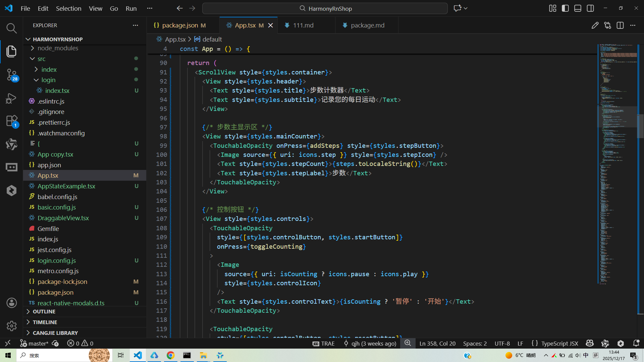Image resolution: width=644 pixels, height=362 pixels.
Task: Open the Search view in activity bar
Action: [x=11, y=28]
